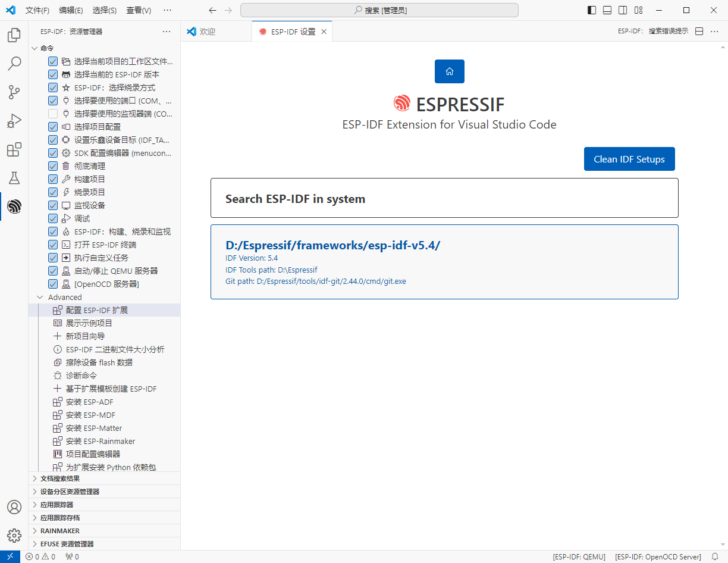The width and height of the screenshot is (728, 563).
Task: Open the Extensions view
Action: click(x=14, y=149)
